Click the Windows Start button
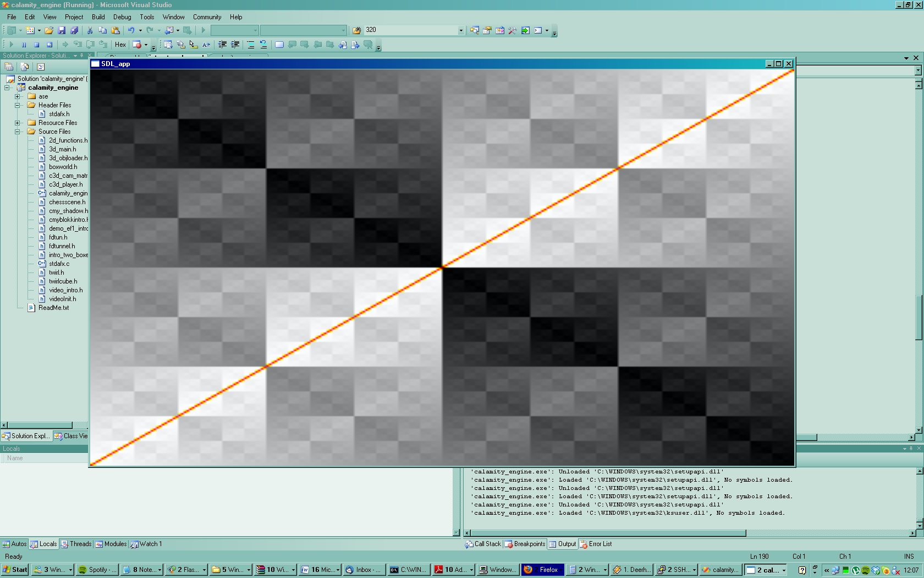The image size is (924, 578). (15, 570)
